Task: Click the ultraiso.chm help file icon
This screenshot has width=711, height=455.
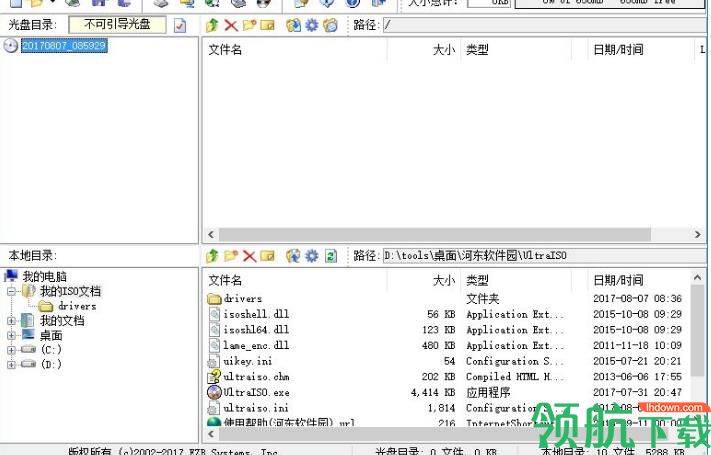Action: click(x=214, y=377)
